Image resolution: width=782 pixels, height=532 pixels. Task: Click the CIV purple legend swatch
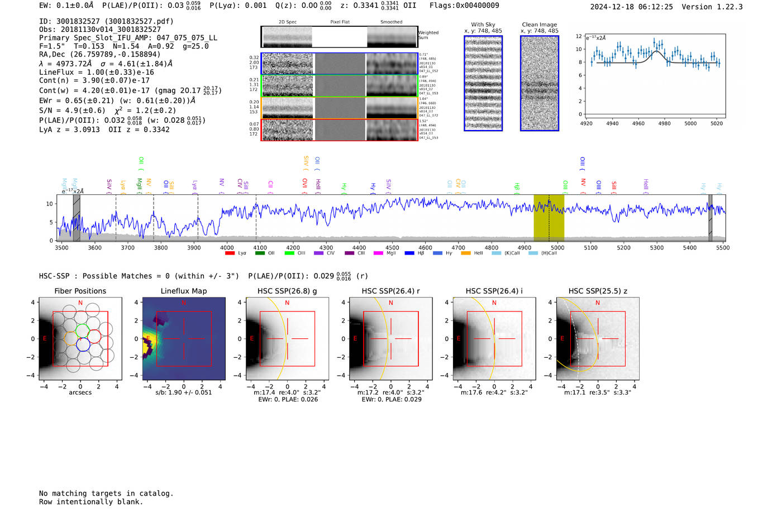319,253
